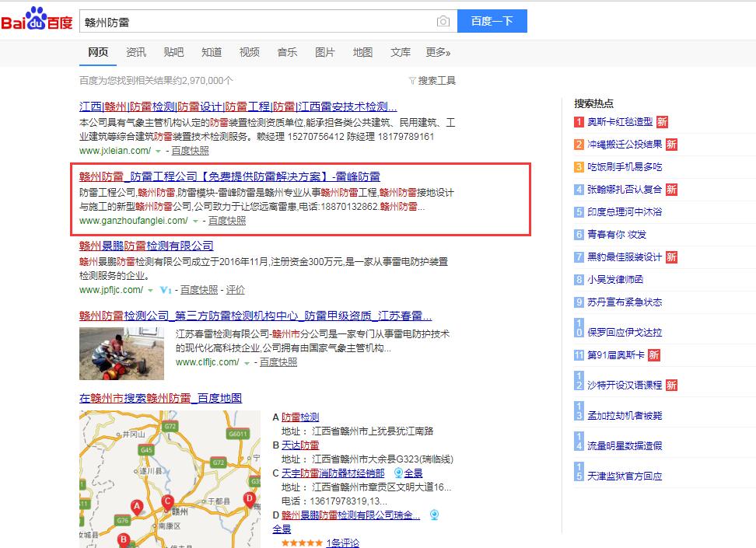Click map marker A on the map

(137, 507)
